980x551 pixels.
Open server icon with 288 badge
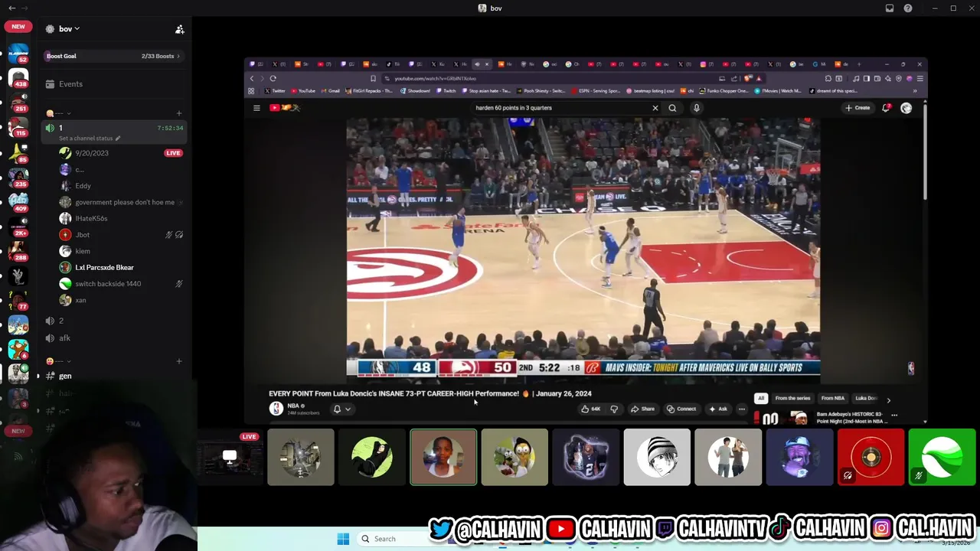[x=18, y=250]
